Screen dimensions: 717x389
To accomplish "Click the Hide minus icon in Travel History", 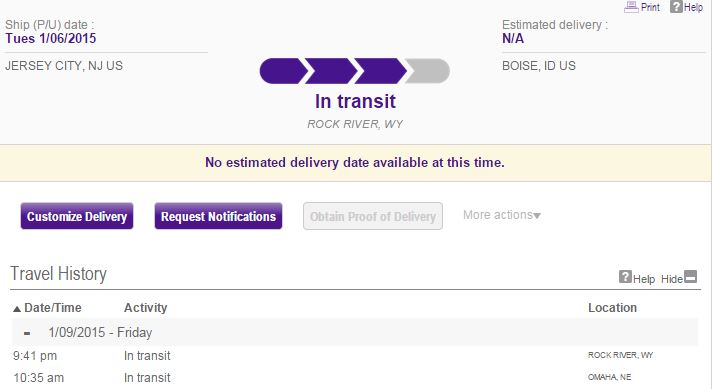I will (x=690, y=277).
